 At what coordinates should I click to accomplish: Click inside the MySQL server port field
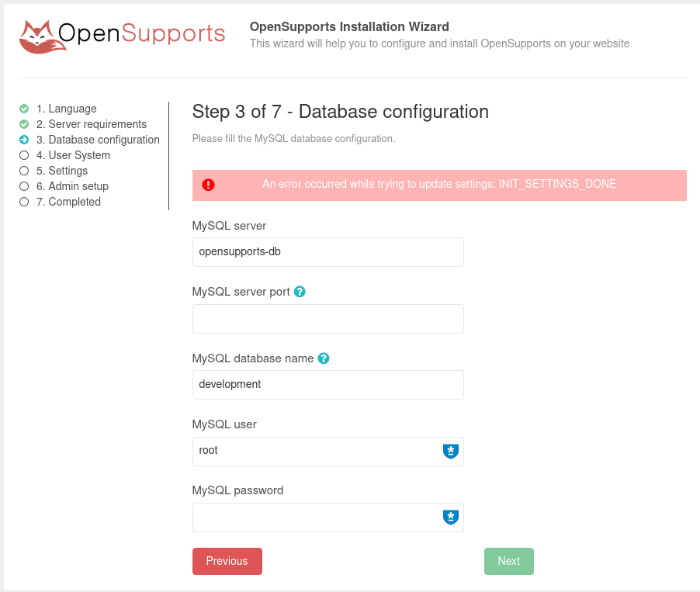pos(327,318)
